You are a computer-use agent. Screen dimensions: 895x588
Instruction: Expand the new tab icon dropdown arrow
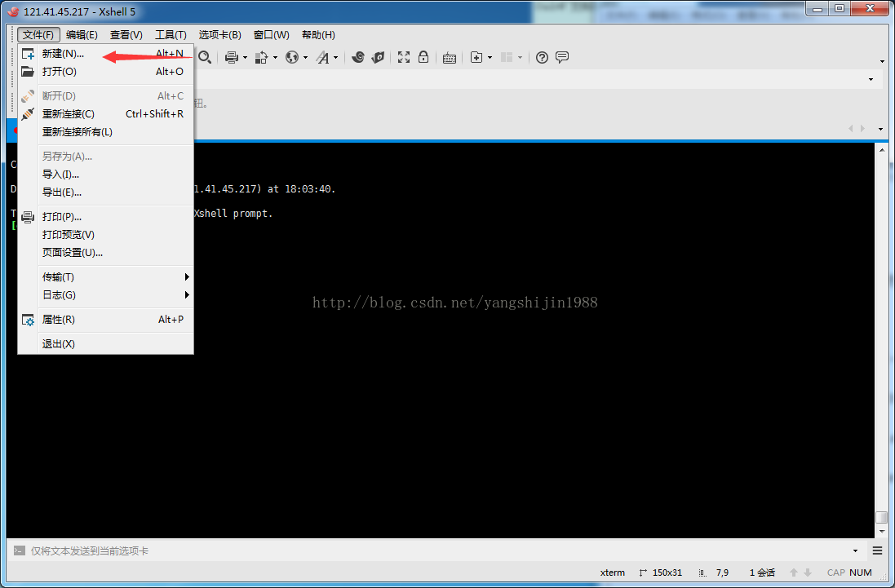point(490,58)
